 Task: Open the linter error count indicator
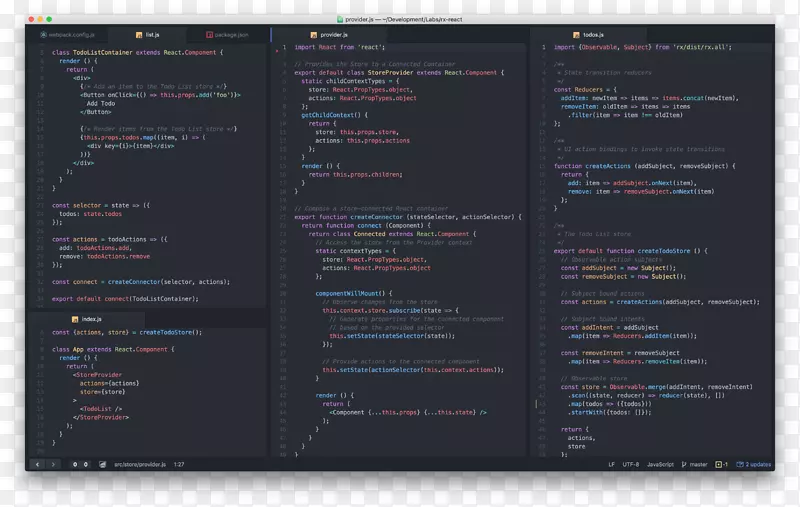pyautogui.click(x=80, y=464)
